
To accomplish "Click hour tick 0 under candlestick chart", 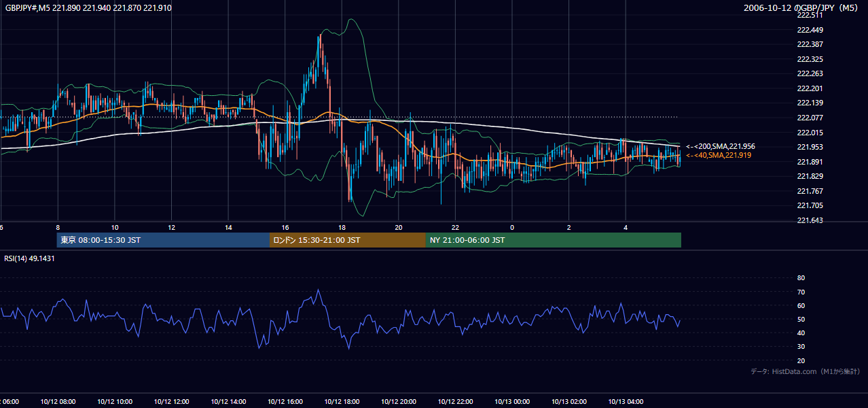I will tap(512, 227).
